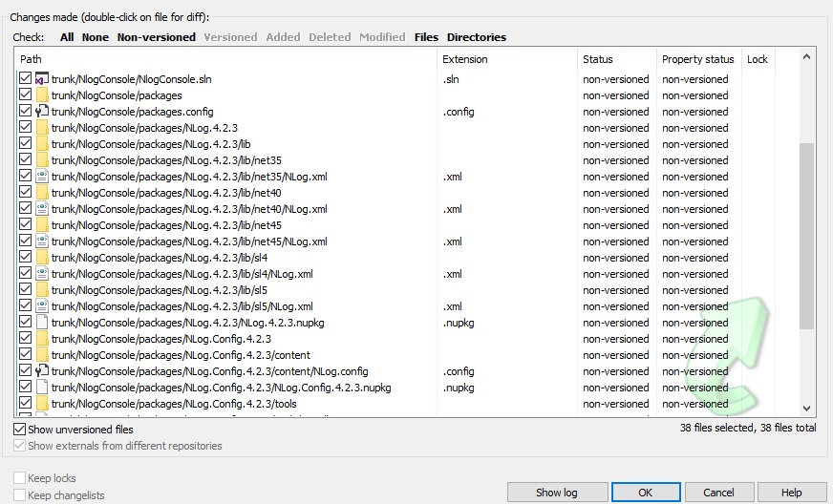The width and height of the screenshot is (833, 504).
Task: Toggle checkbox for lib/net40 folder
Action: click(25, 192)
